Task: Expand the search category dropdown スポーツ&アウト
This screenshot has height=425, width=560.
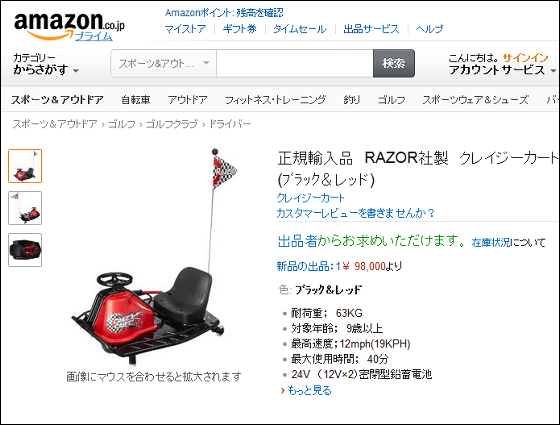Action: pos(164,64)
